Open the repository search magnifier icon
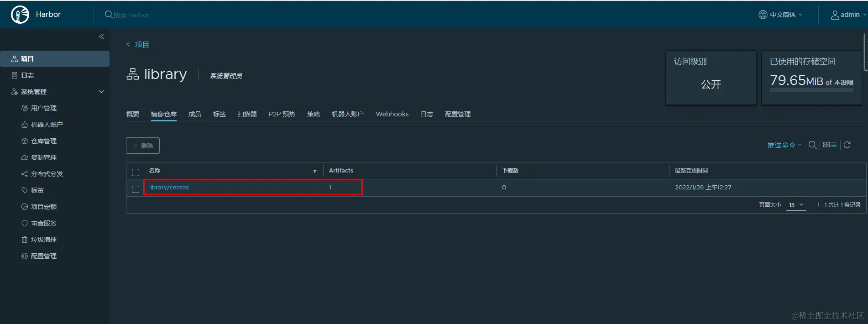Viewport: 868px width, 324px height. [x=812, y=145]
